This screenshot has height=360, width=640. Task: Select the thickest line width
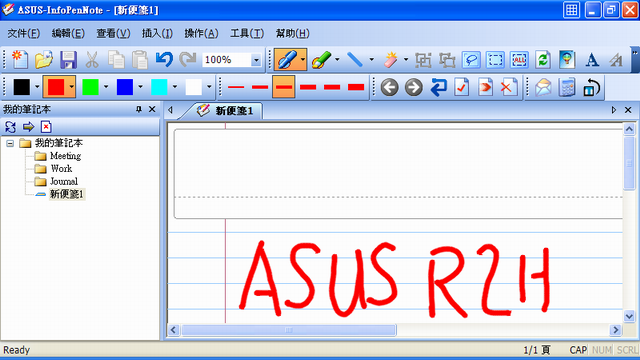point(356,87)
